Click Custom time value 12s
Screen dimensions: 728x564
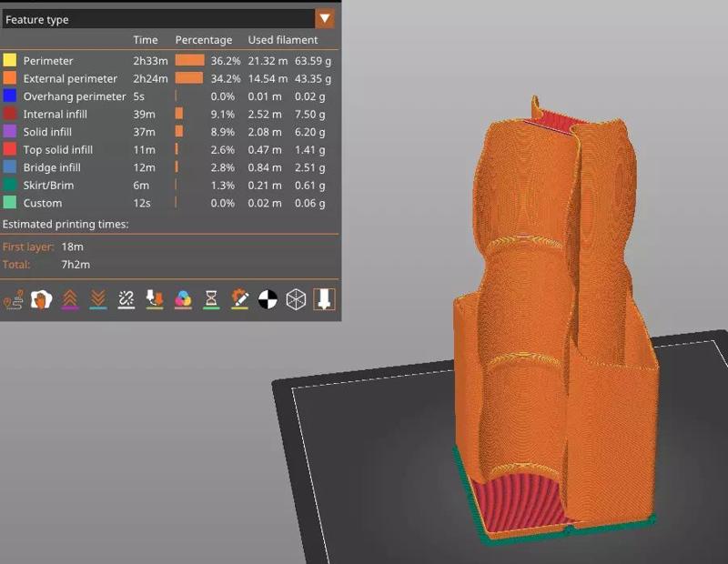(x=142, y=204)
